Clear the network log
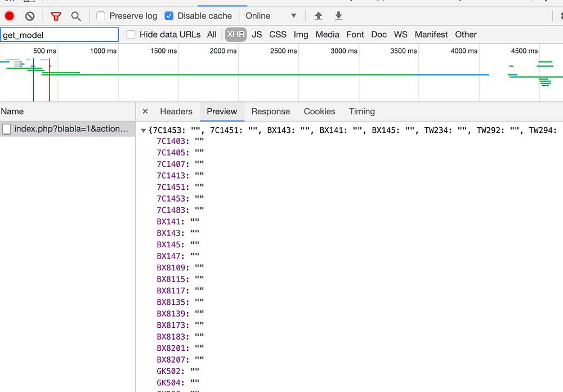Viewport: 563px width, 392px height. (30, 16)
